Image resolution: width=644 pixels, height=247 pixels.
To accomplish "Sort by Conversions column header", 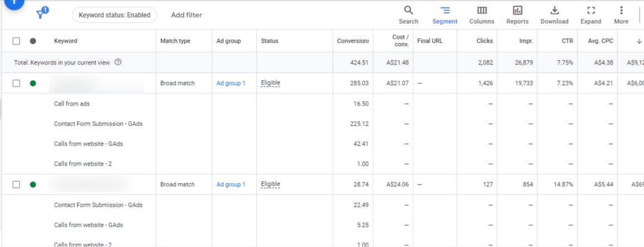I will tap(353, 41).
